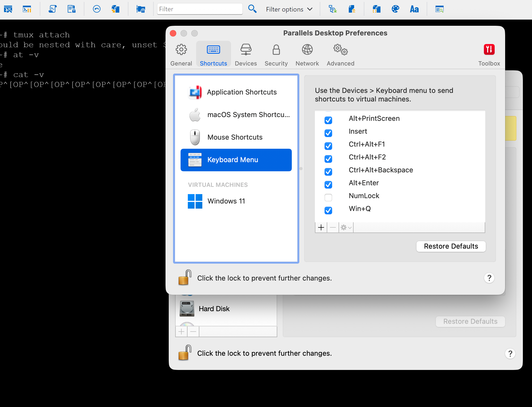Open the Parallels Toolbox icon
Image resolution: width=532 pixels, height=407 pixels.
coord(489,50)
